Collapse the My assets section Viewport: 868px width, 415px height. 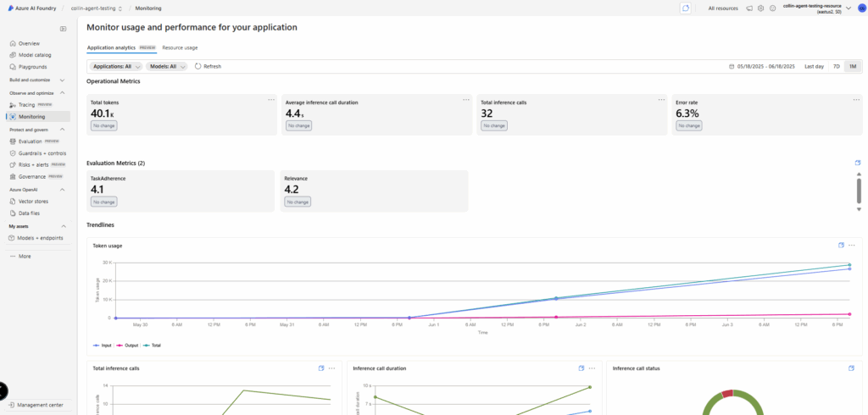pyautogui.click(x=64, y=226)
